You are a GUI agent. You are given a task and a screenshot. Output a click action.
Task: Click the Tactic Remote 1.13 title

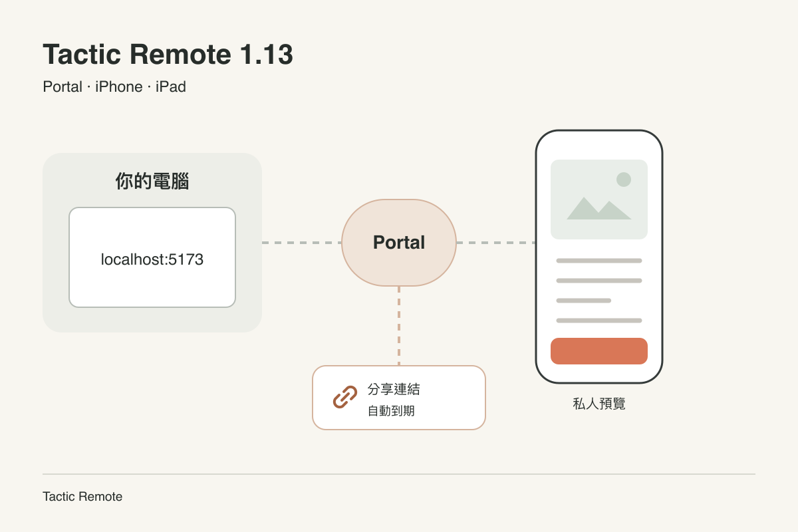(168, 55)
